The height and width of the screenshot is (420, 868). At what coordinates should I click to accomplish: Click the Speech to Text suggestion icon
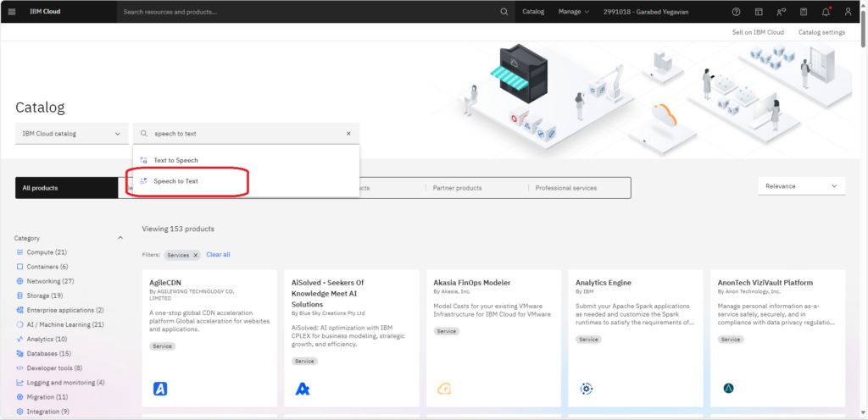[144, 180]
